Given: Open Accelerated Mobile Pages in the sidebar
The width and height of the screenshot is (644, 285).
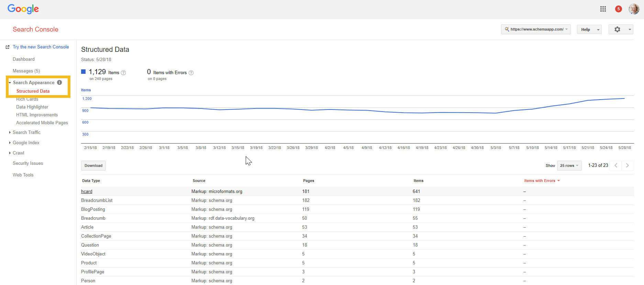Looking at the screenshot, I should [42, 123].
